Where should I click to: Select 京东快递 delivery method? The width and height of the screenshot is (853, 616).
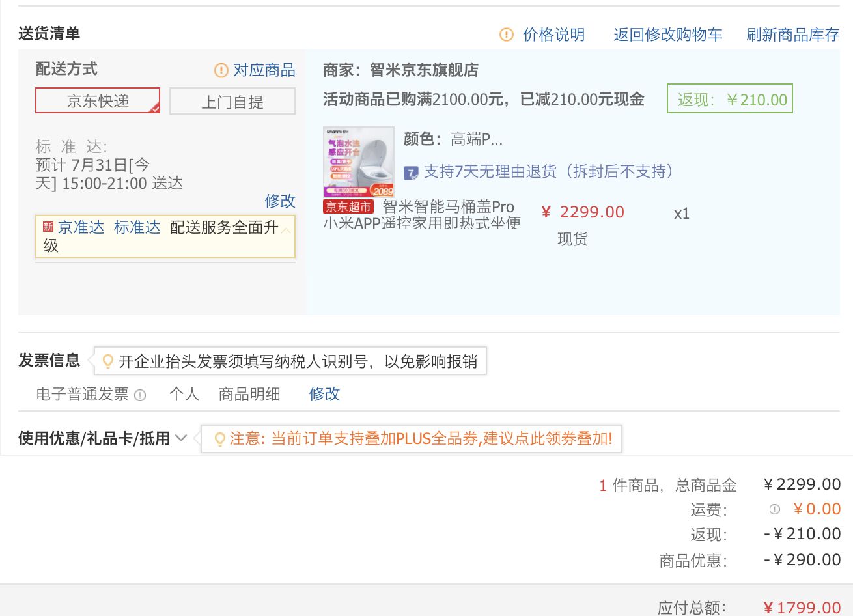98,101
